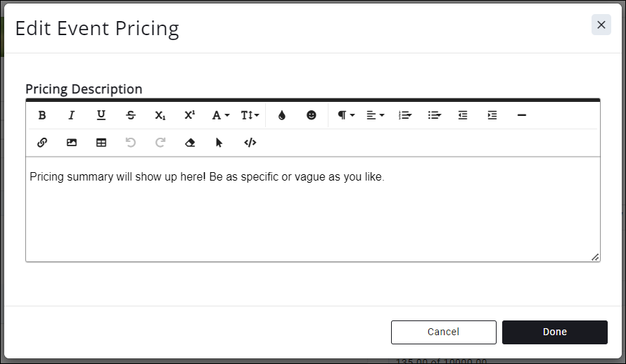Clear formatting with the eraser icon
This screenshot has height=364, width=626.
190,143
